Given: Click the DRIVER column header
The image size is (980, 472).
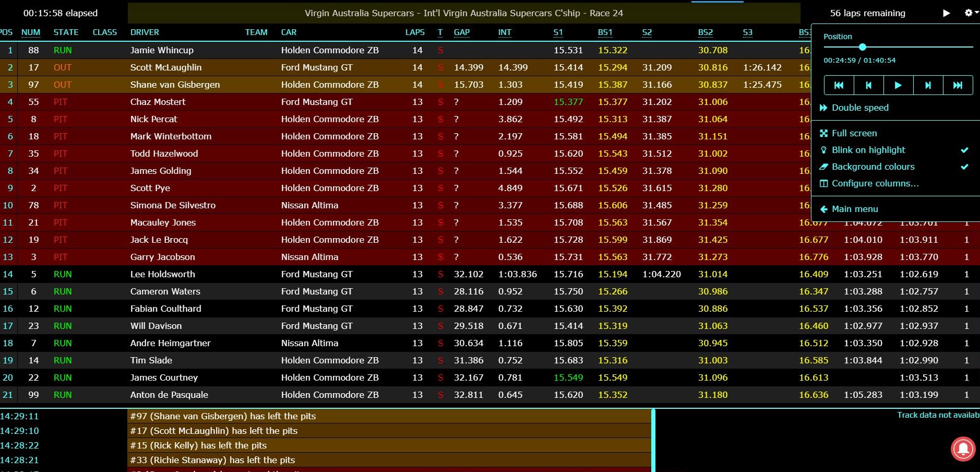Looking at the screenshot, I should (145, 32).
